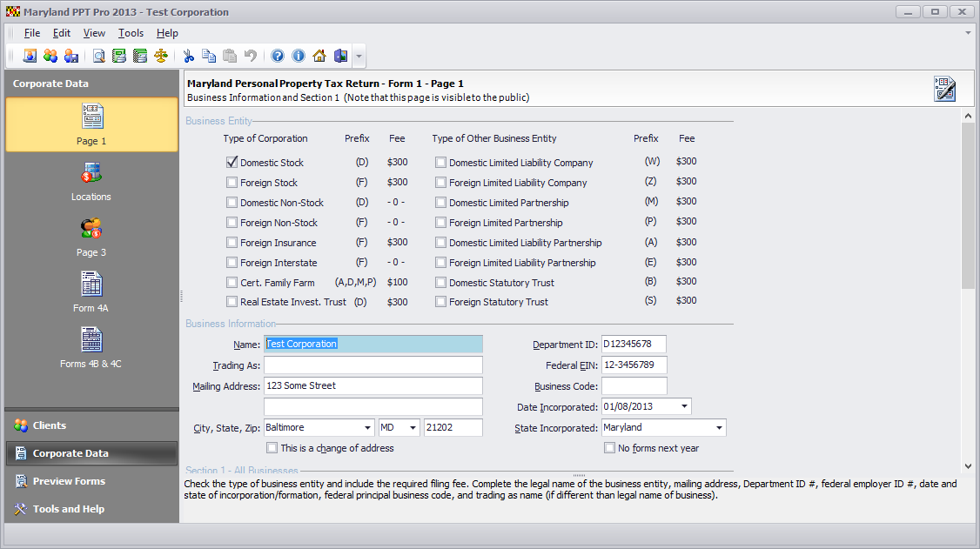Switch to Tools and Help navigation pane
Viewport: 980px width, 549px height.
pos(91,509)
